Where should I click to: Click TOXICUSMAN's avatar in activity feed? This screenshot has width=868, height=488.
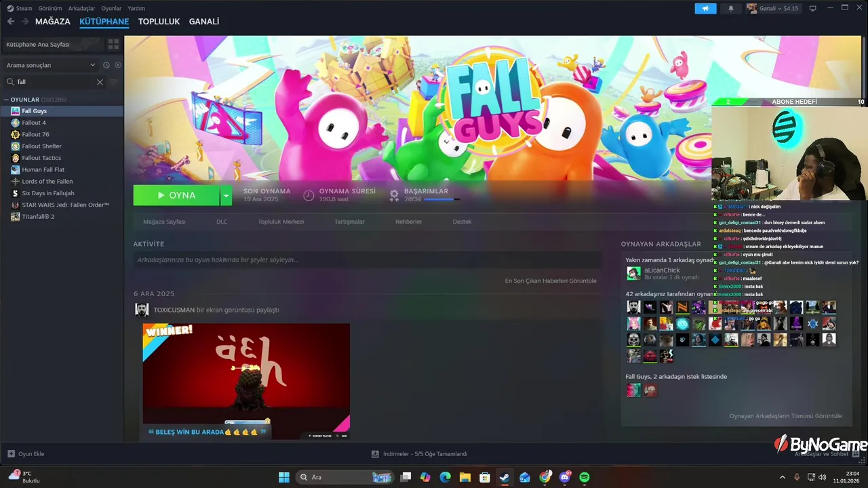pyautogui.click(x=142, y=310)
